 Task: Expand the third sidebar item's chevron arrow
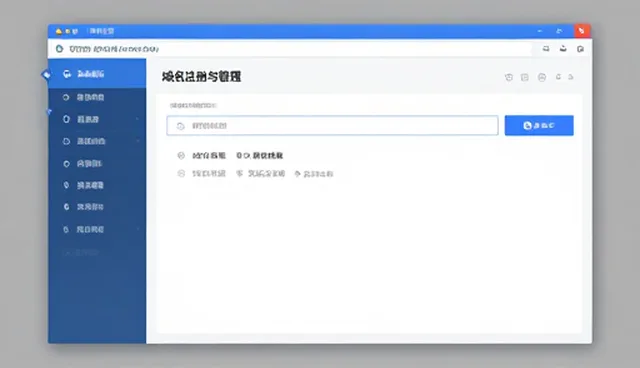coord(138,119)
